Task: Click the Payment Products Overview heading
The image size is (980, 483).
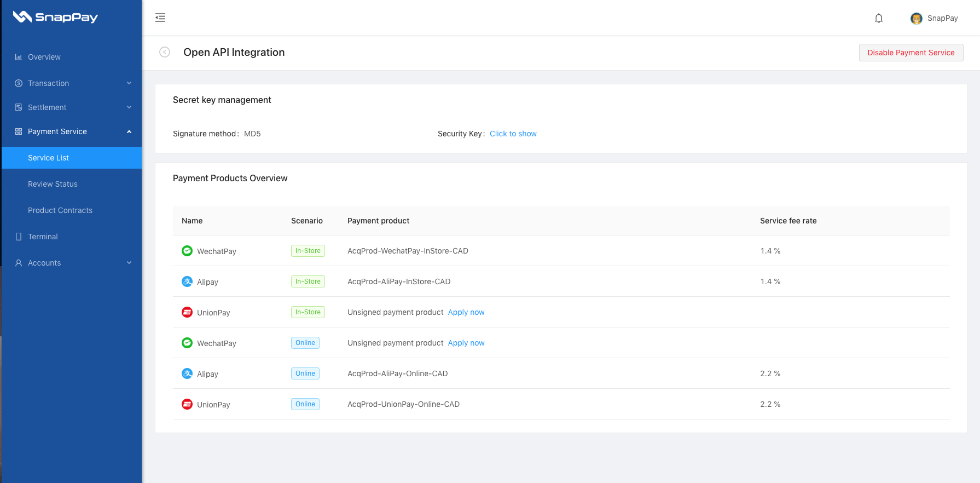Action: tap(230, 178)
